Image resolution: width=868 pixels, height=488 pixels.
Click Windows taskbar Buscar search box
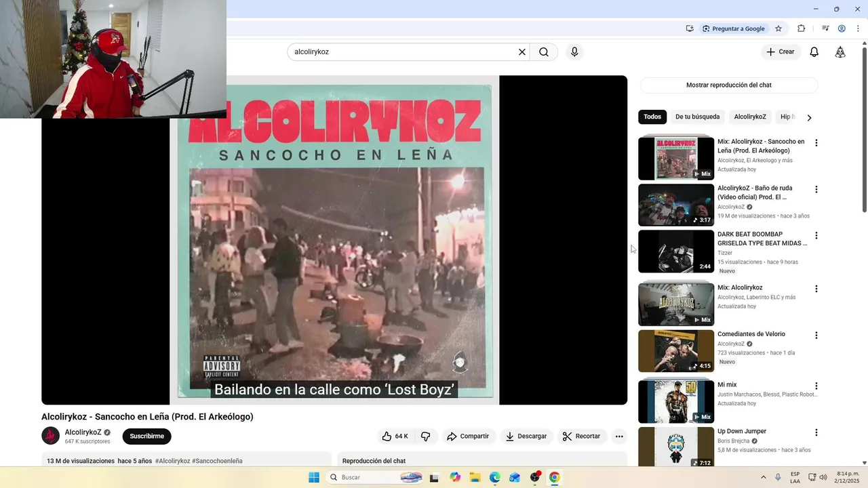click(375, 478)
